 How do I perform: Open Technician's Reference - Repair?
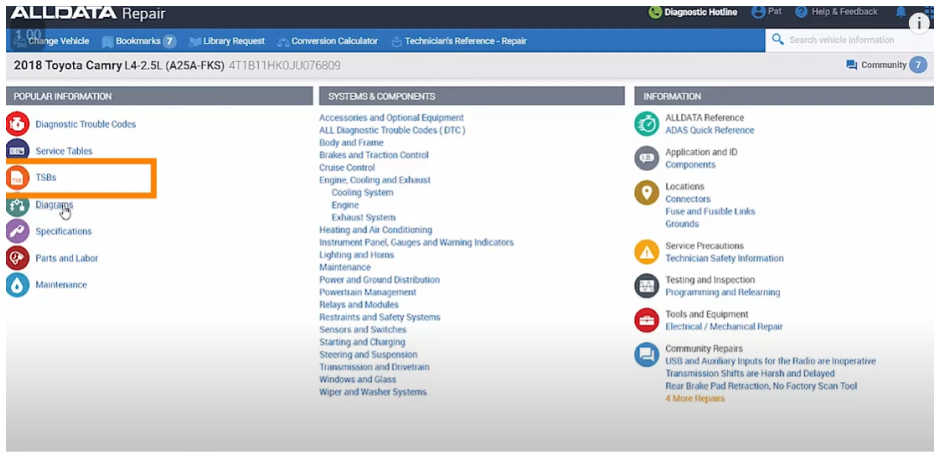pos(459,41)
